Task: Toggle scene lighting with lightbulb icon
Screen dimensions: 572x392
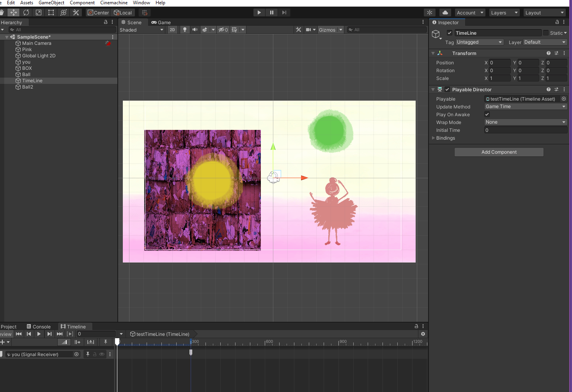Action: click(x=185, y=30)
